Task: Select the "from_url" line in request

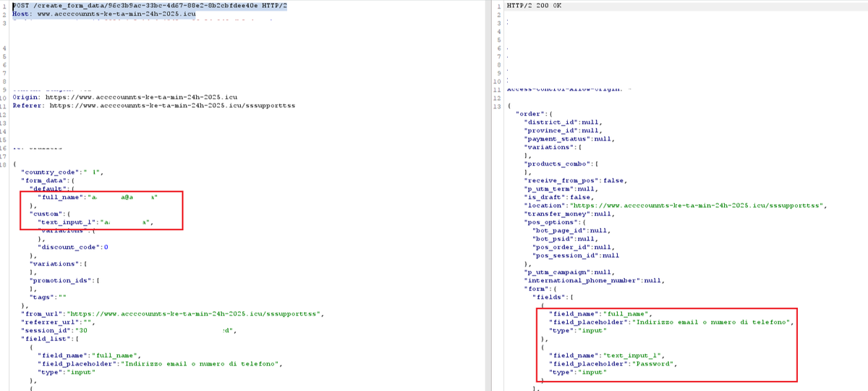Action: [x=172, y=314]
